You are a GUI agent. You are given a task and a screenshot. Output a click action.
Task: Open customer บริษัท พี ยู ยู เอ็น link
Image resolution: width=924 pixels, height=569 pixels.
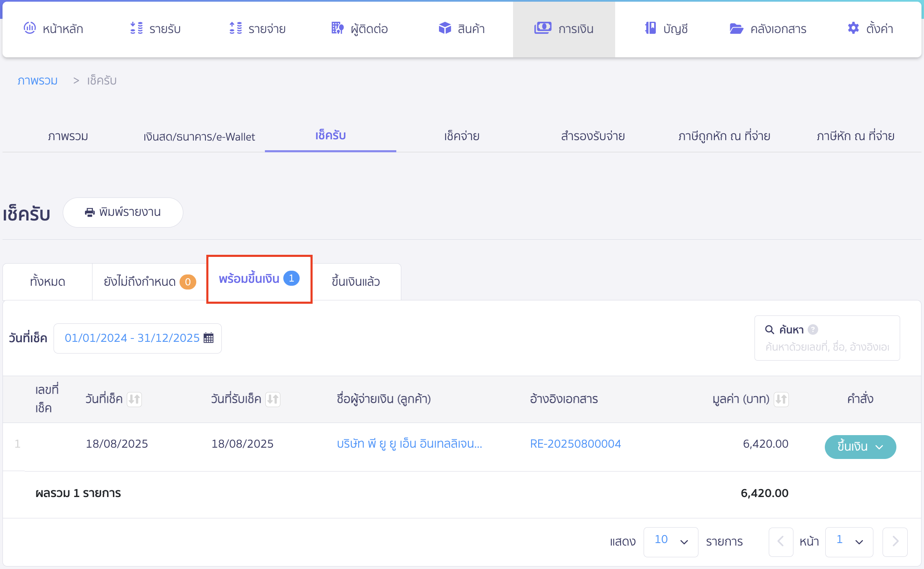coord(409,443)
